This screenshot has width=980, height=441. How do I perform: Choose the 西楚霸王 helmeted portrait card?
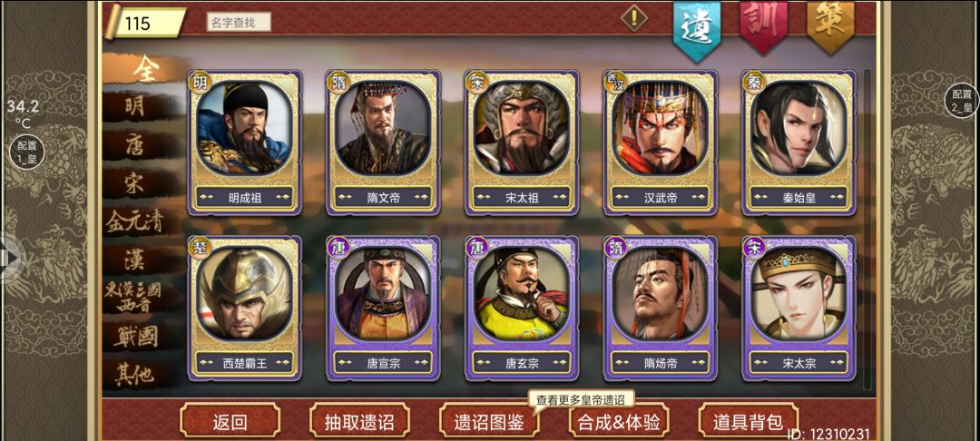[244, 309]
